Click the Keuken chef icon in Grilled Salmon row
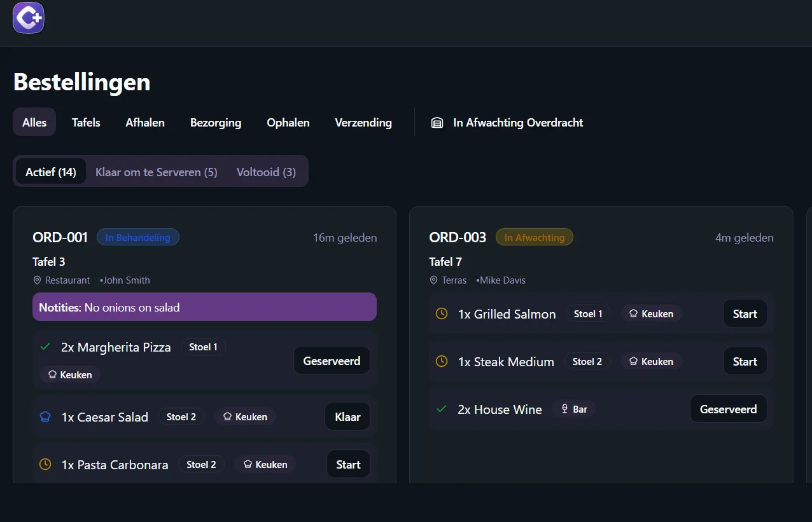Image resolution: width=812 pixels, height=522 pixels. coord(633,313)
